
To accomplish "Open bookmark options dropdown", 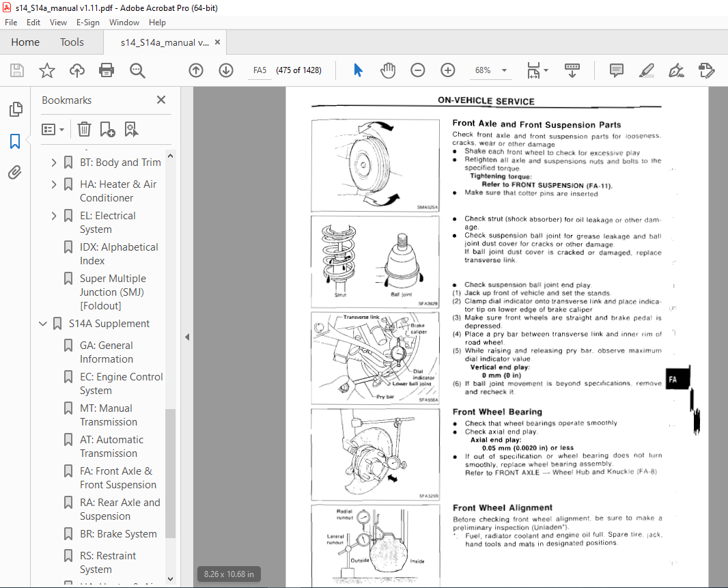I will coord(53,129).
